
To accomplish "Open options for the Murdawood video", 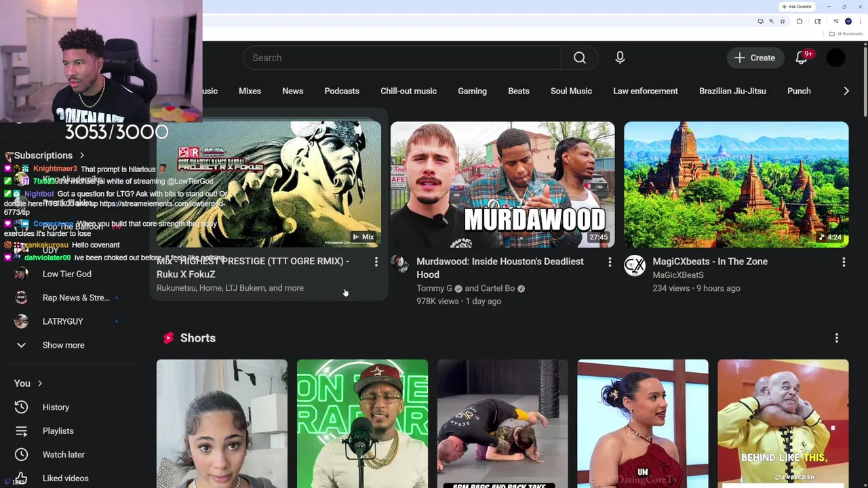I will [610, 262].
